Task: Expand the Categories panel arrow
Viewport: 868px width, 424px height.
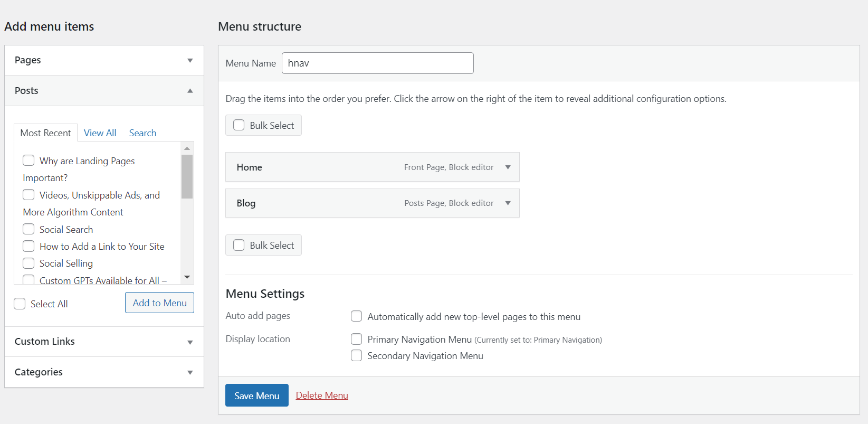Action: point(190,372)
